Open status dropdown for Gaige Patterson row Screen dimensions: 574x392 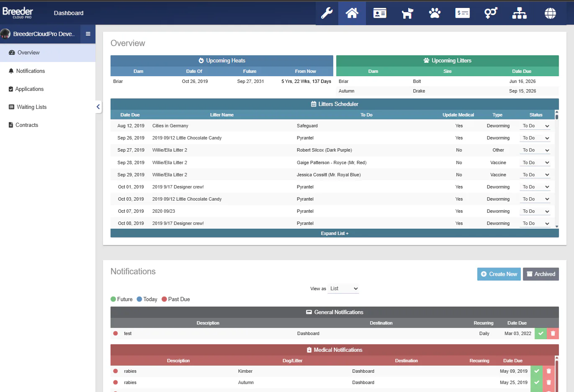coord(535,162)
